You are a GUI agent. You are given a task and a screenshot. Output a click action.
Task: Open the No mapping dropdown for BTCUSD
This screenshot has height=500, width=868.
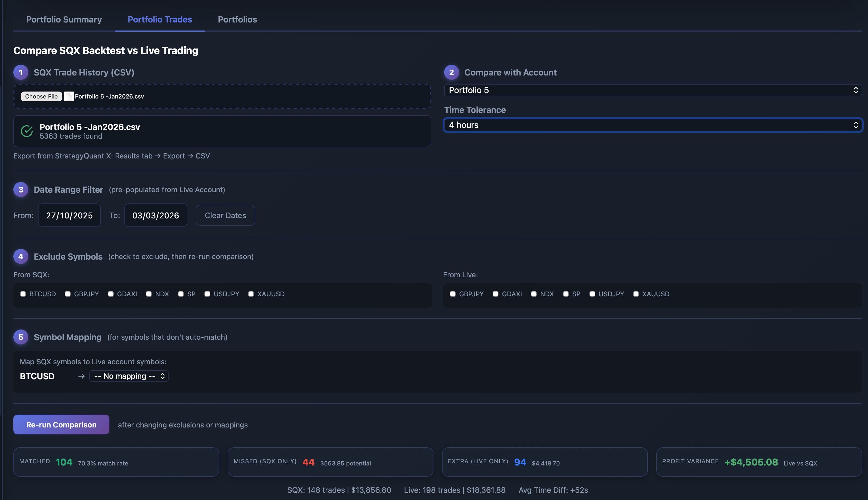point(129,376)
